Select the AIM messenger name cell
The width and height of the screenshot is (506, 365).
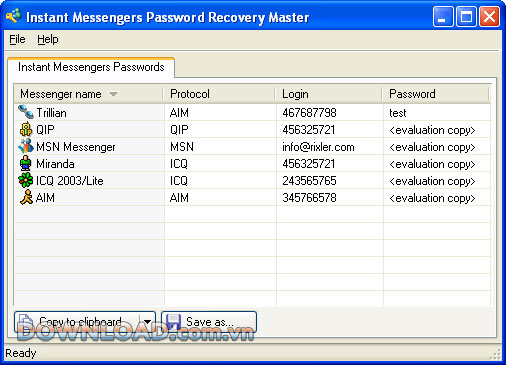click(45, 198)
